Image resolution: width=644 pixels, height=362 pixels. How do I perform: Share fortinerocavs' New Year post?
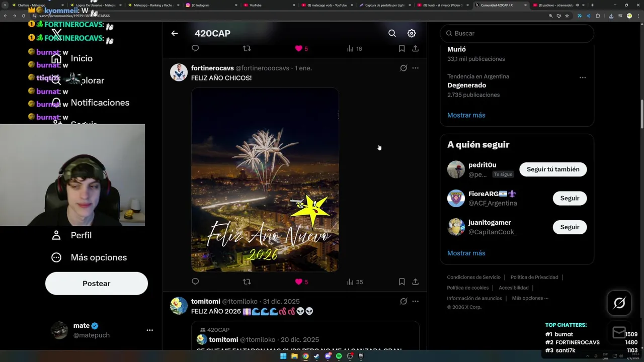(x=416, y=282)
